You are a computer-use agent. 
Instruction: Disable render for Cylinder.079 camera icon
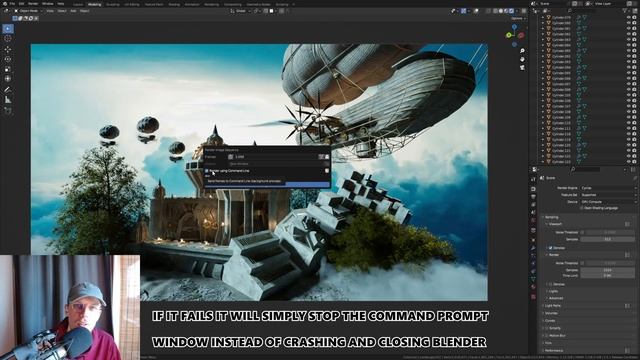coord(634,18)
